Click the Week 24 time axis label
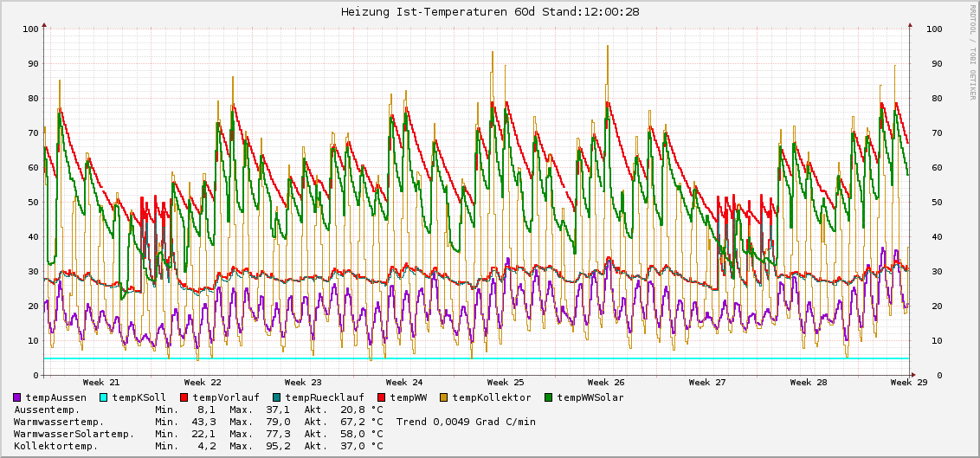 [404, 382]
